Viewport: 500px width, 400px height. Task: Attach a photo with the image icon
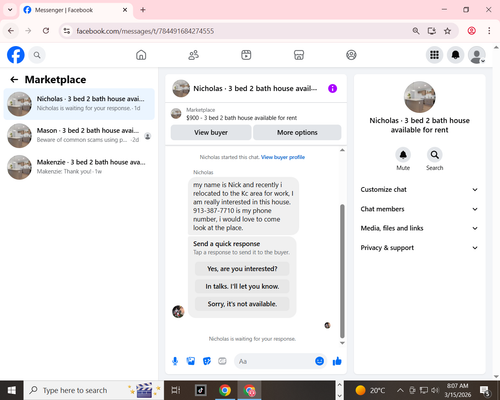[x=191, y=361]
